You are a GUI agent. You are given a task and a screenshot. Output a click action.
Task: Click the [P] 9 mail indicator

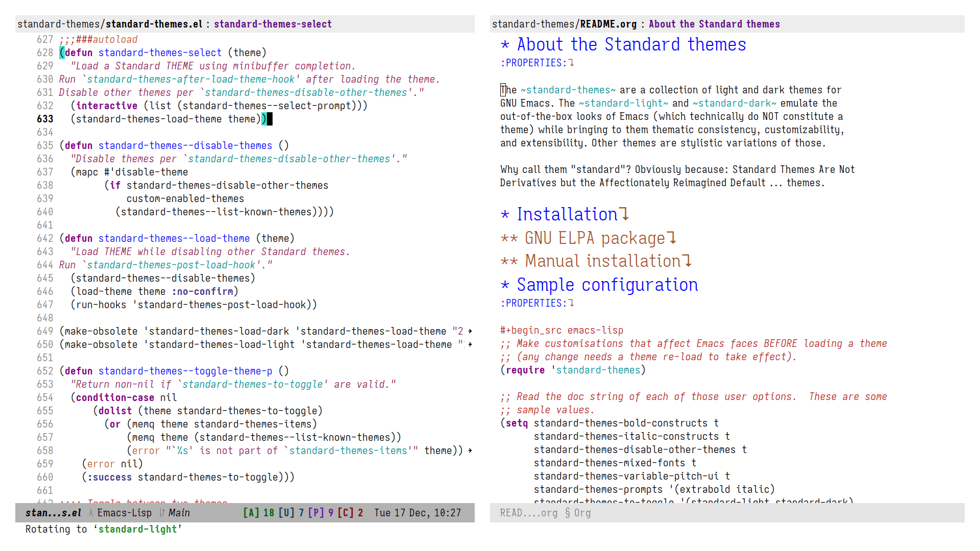tap(321, 513)
